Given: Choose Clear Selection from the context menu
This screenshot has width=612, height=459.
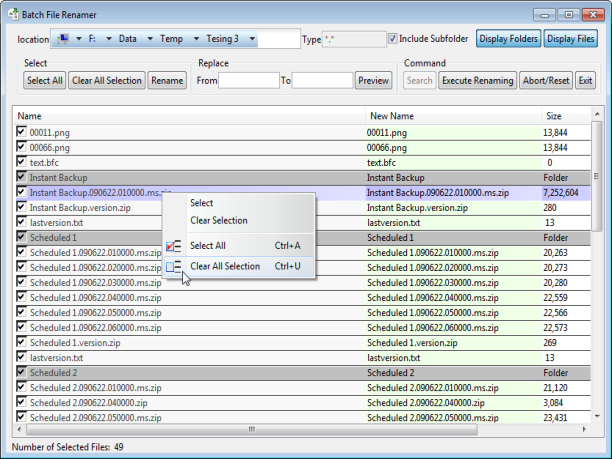Looking at the screenshot, I should pyautogui.click(x=218, y=220).
